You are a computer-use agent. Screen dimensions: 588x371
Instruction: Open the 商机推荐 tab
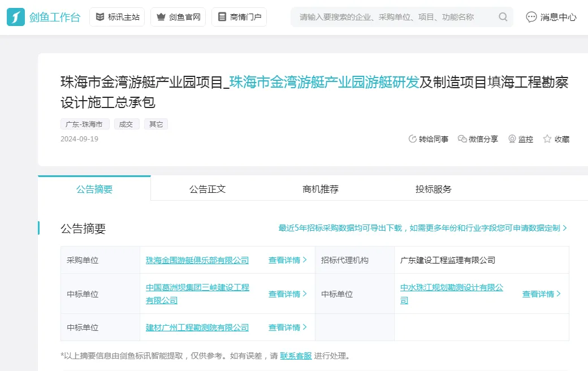pos(319,189)
